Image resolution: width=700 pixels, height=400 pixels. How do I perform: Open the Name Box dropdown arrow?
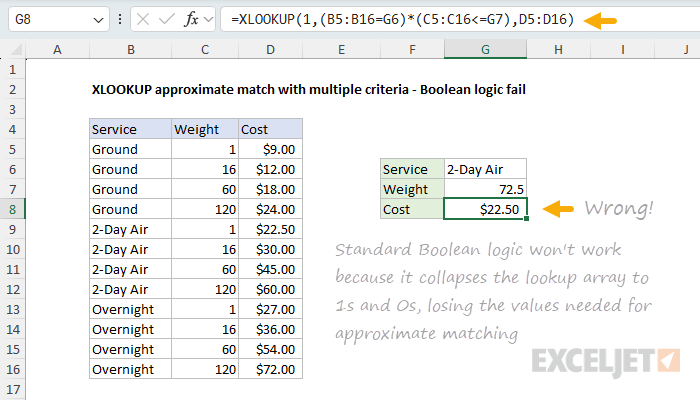[x=98, y=20]
